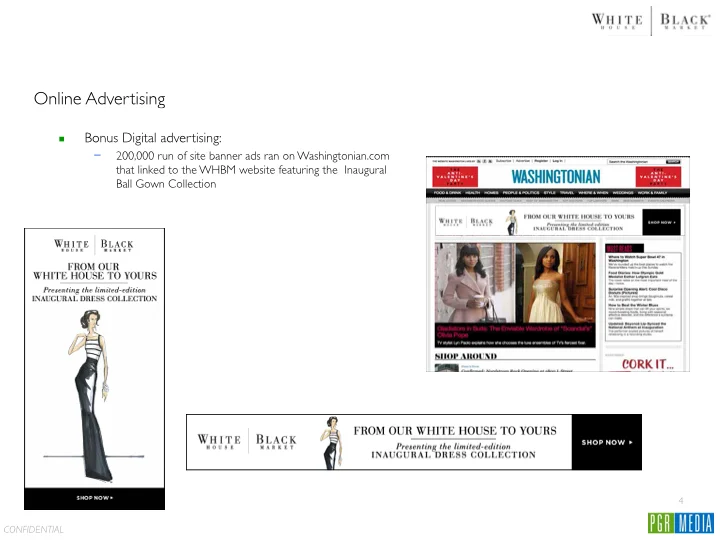The height and width of the screenshot is (540, 720).
Task: Click Shop Now on the horizontal WHBM banner
Action: 607,442
